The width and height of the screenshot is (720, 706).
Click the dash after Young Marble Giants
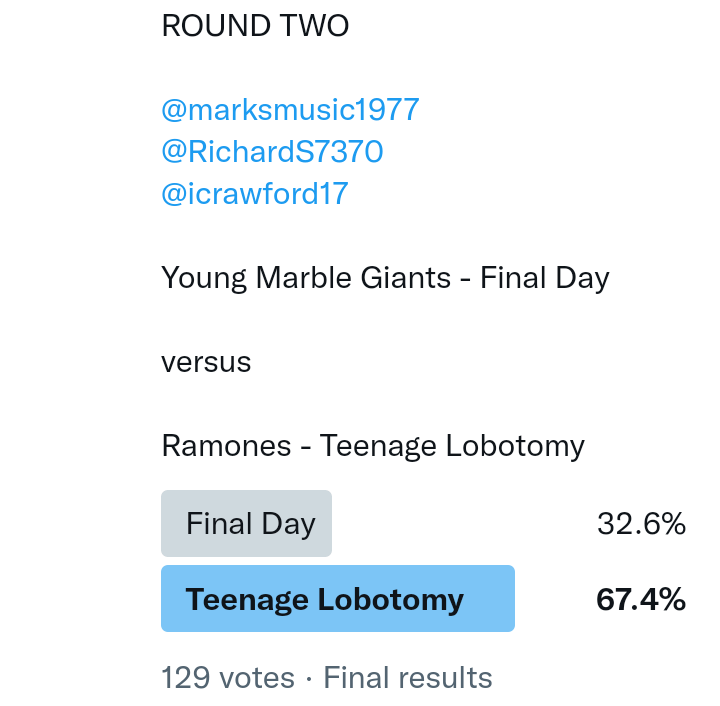pos(466,278)
